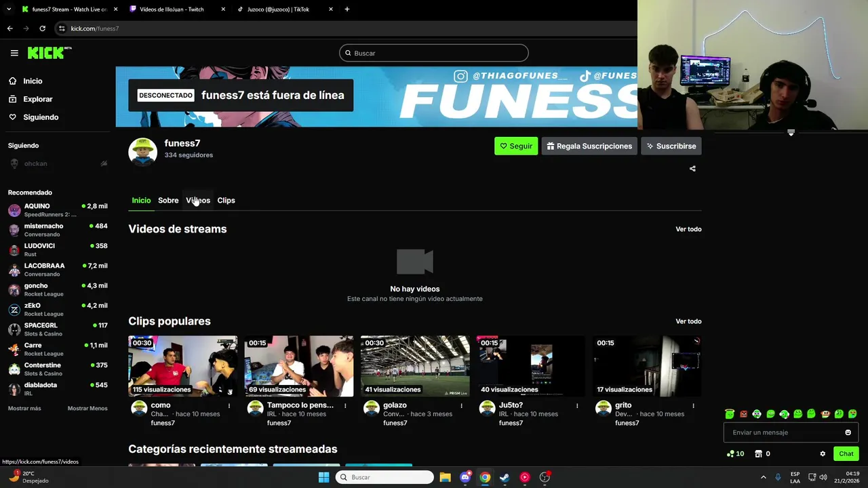
Task: Open OBS Studio from the taskbar
Action: [x=545, y=477]
